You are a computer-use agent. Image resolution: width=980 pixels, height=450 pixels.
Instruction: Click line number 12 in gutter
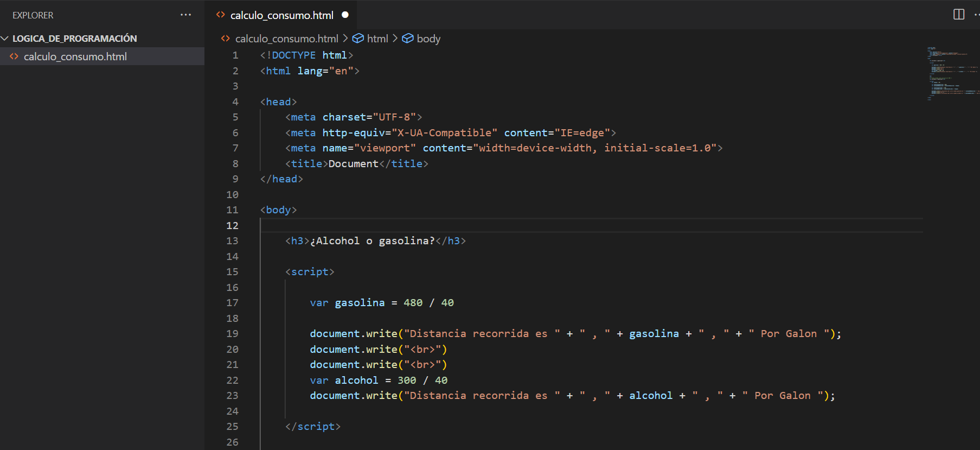tap(232, 225)
